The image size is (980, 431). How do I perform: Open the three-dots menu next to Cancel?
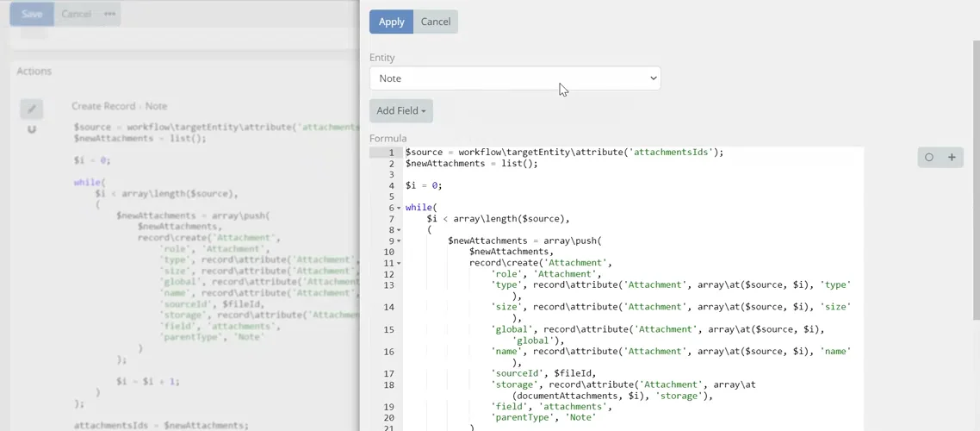coord(110,14)
